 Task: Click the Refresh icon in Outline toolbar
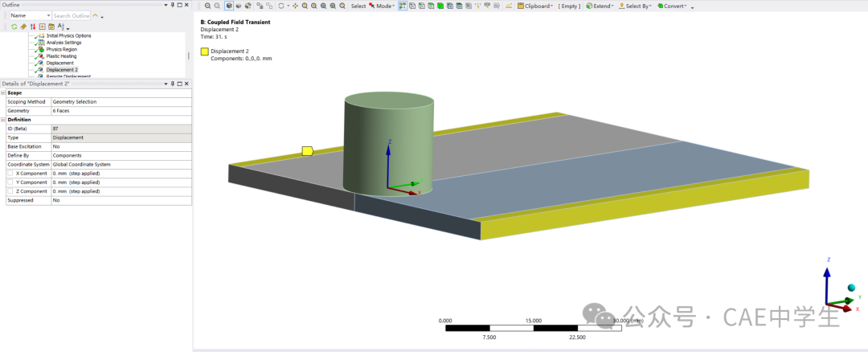pos(14,27)
